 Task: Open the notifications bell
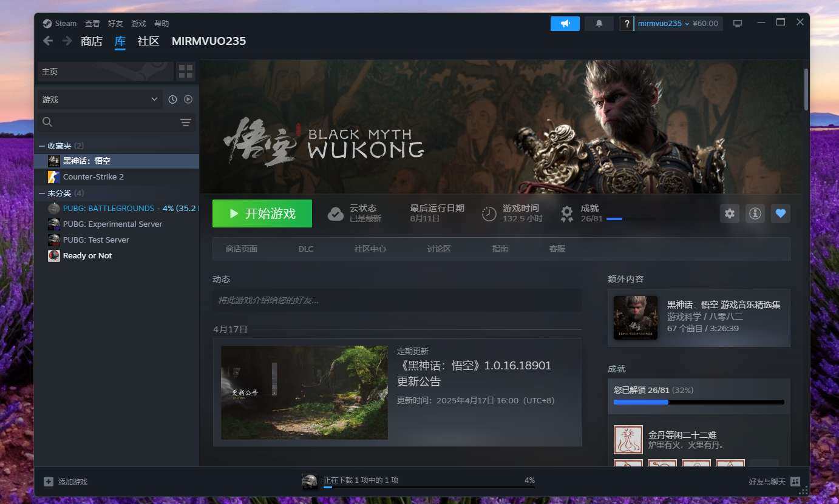[599, 24]
